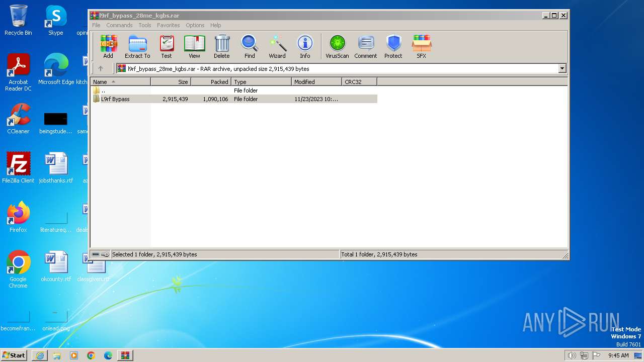Click the Protect shield icon

click(x=393, y=47)
